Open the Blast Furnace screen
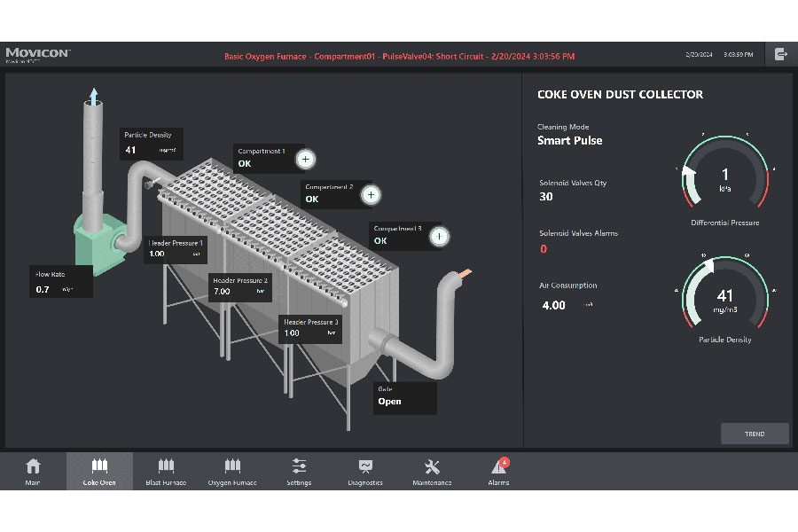798x532 pixels. pos(166,471)
